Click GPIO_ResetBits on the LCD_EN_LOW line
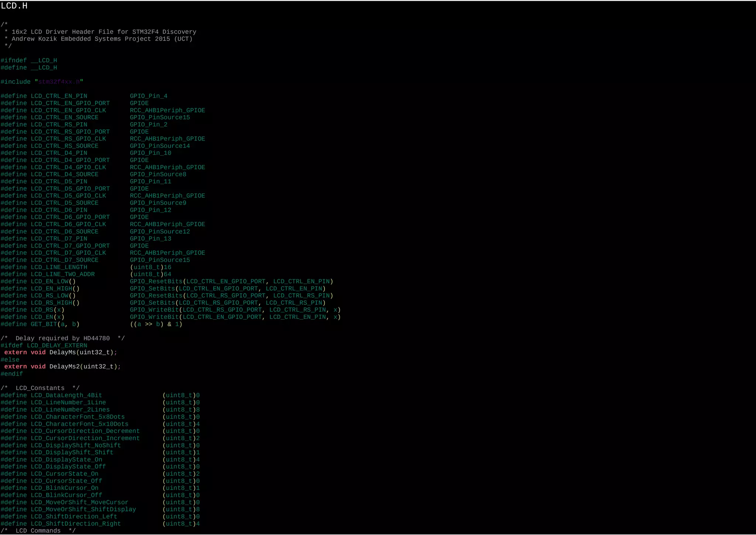756x535 pixels. [156, 281]
